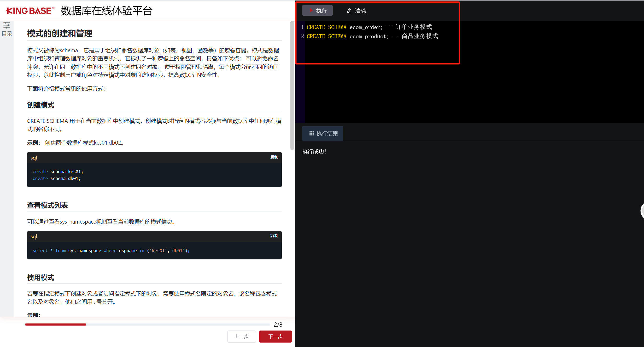Click the 执行 run button

317,11
